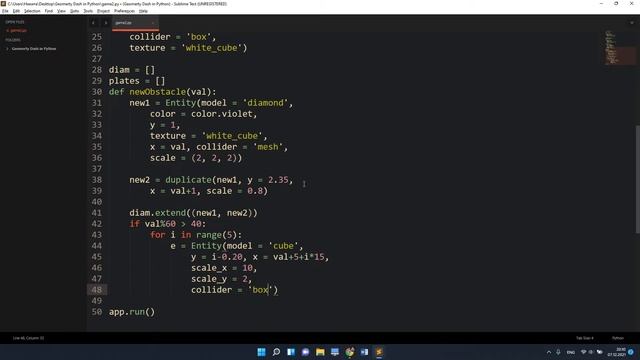This screenshot has height=360, width=640.
Task: Open the notification badge icon
Action: click(x=631, y=352)
